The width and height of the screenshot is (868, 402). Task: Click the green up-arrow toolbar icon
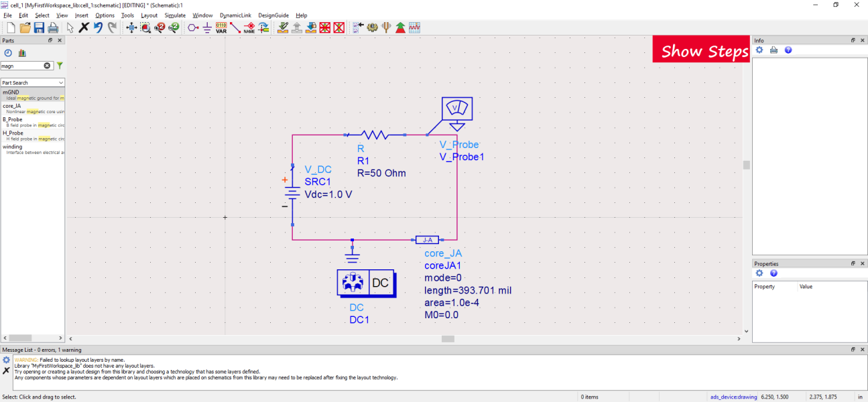point(400,27)
